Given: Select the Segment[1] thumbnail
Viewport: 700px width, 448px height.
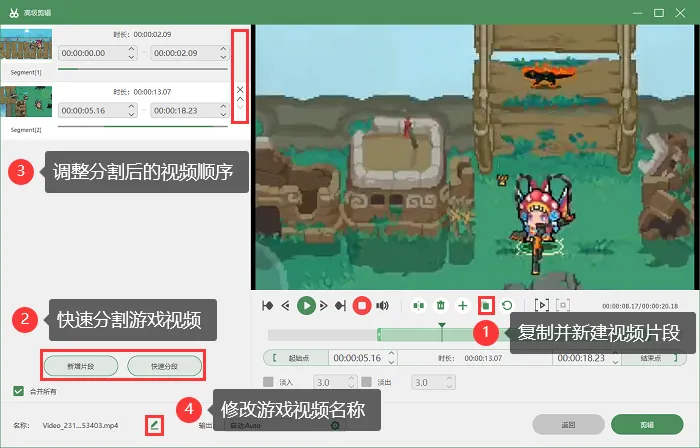Looking at the screenshot, I should click(x=26, y=44).
